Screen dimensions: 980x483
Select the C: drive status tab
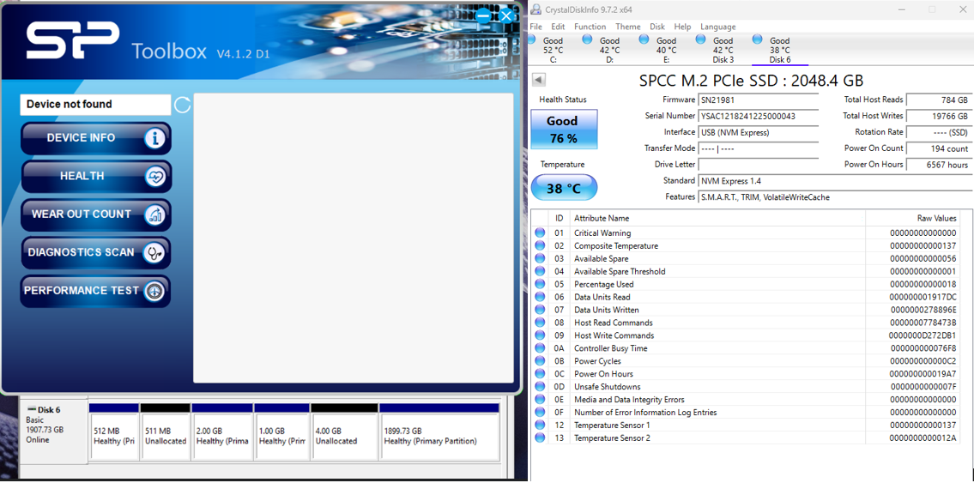point(553,50)
